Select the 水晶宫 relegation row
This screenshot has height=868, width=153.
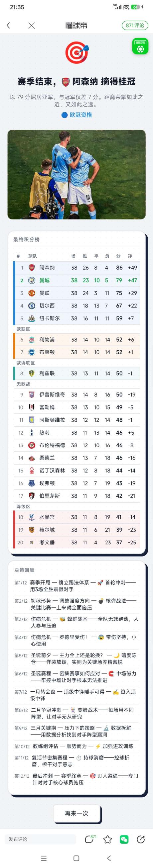(77, 517)
